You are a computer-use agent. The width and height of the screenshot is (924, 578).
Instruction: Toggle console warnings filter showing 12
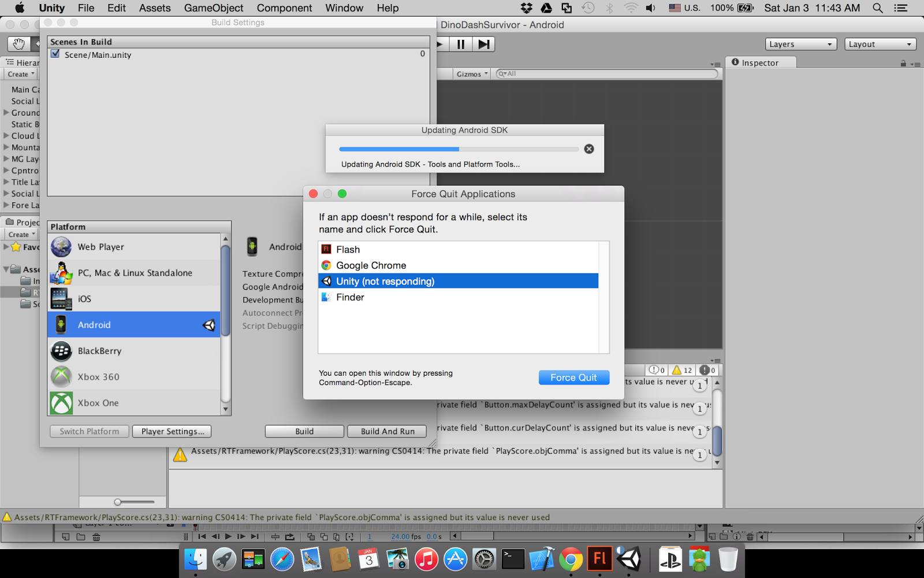[682, 370]
